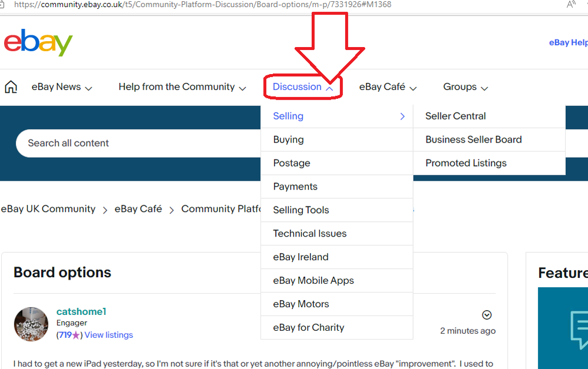588x369 pixels.
Task: Expand the eBay Café menu
Action: coord(388,87)
